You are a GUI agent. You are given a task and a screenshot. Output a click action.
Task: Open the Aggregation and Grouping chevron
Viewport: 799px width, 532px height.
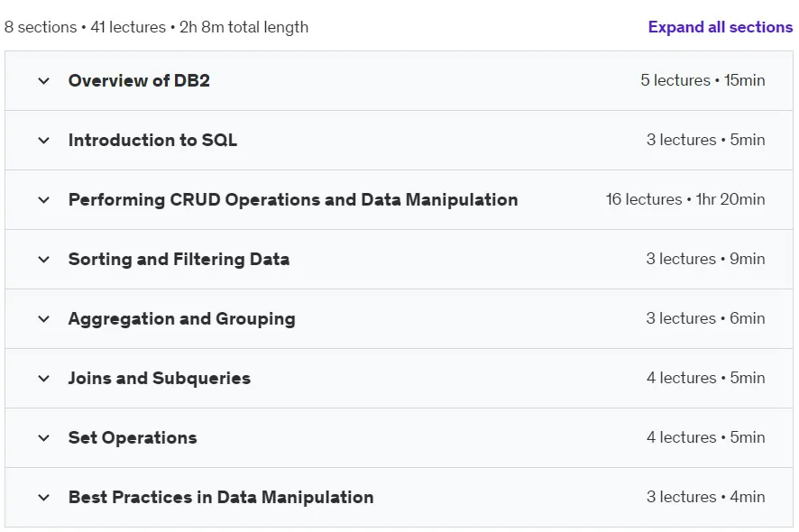coord(44,319)
